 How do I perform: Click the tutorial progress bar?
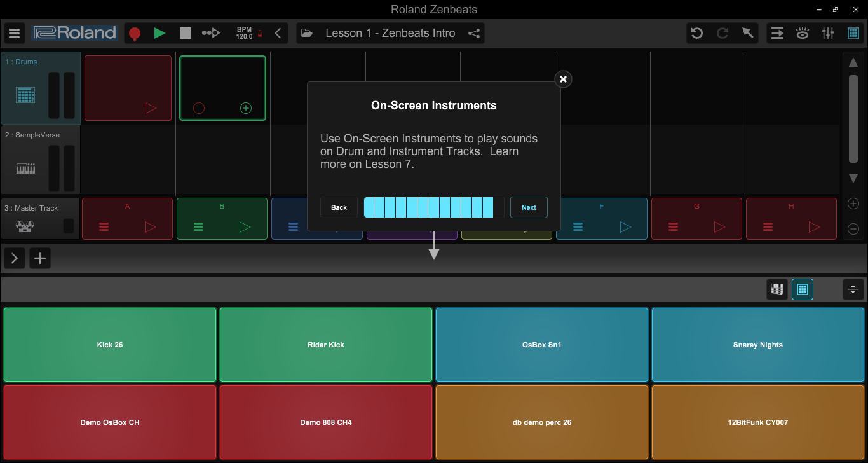coord(434,207)
